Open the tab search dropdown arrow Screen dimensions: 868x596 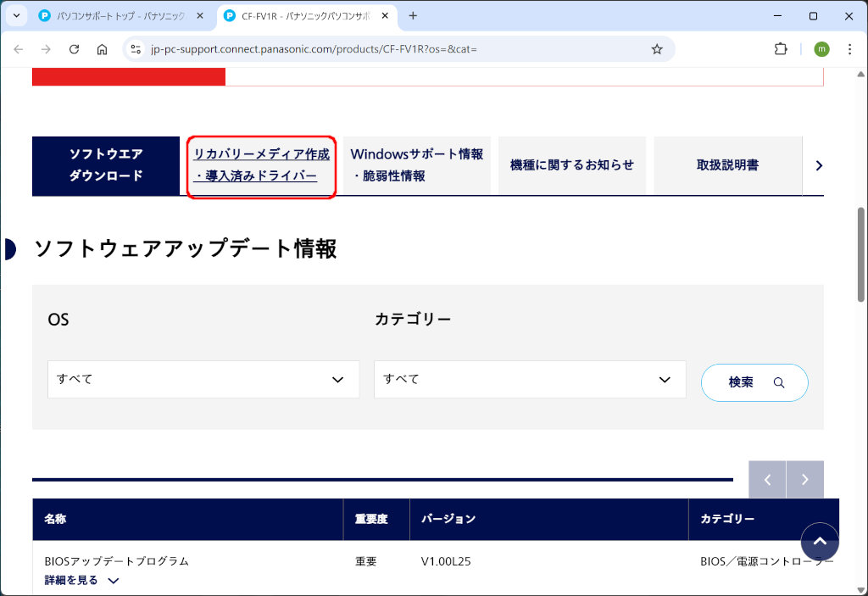(x=17, y=15)
